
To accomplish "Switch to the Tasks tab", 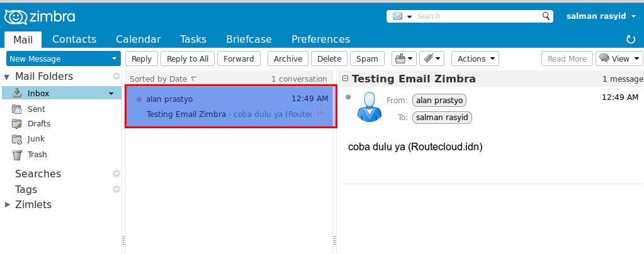I will [x=193, y=40].
